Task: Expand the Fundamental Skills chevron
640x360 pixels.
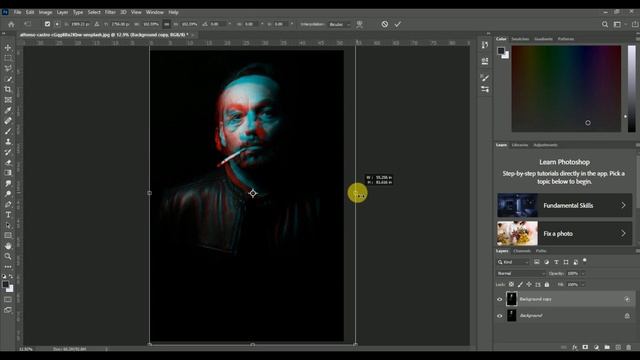Action: pyautogui.click(x=623, y=205)
